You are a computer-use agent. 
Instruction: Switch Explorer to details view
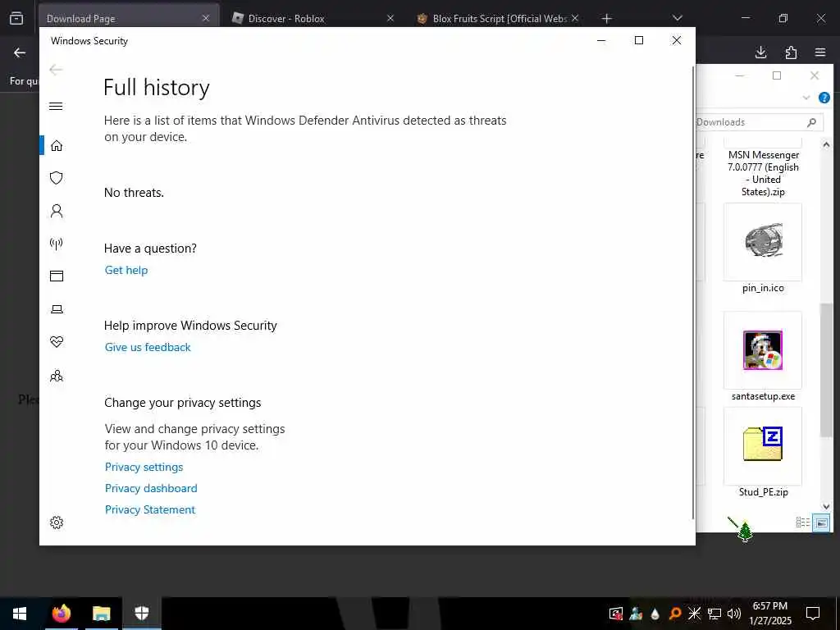click(x=802, y=523)
